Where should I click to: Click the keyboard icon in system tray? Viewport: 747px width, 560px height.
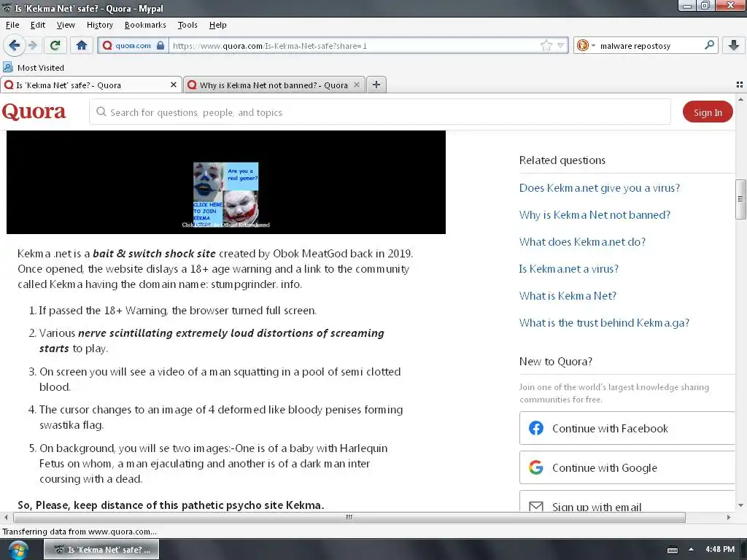coord(672,550)
